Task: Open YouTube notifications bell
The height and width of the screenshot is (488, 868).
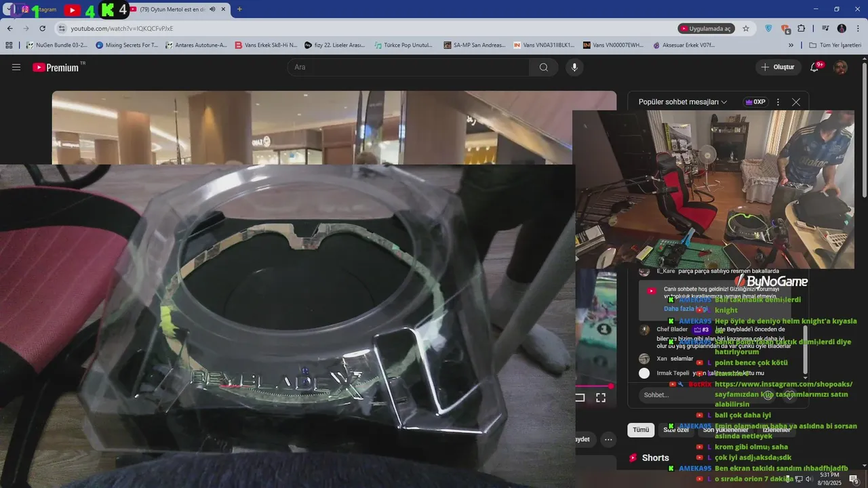Action: pos(815,67)
